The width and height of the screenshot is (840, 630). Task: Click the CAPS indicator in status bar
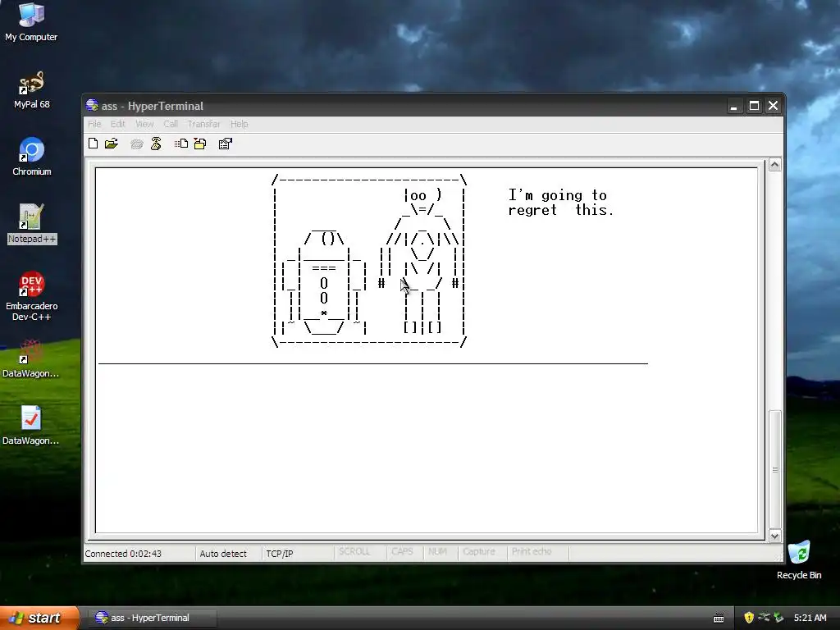(404, 552)
